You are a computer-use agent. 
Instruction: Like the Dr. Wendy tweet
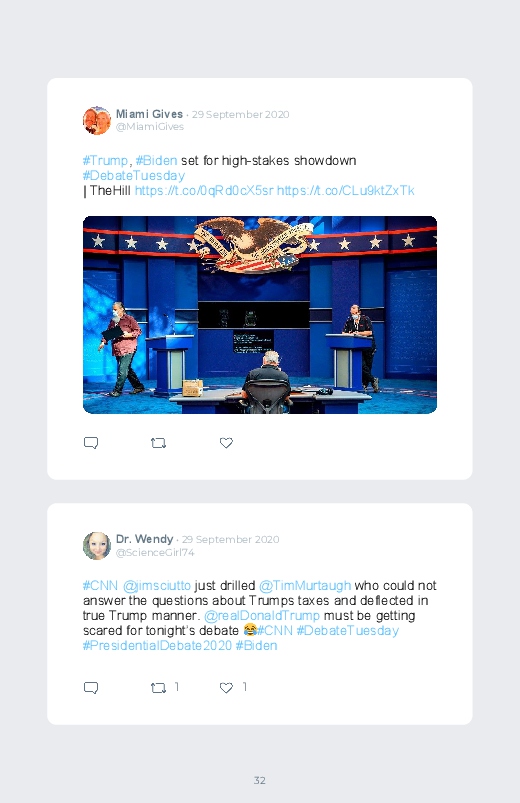coord(226,688)
